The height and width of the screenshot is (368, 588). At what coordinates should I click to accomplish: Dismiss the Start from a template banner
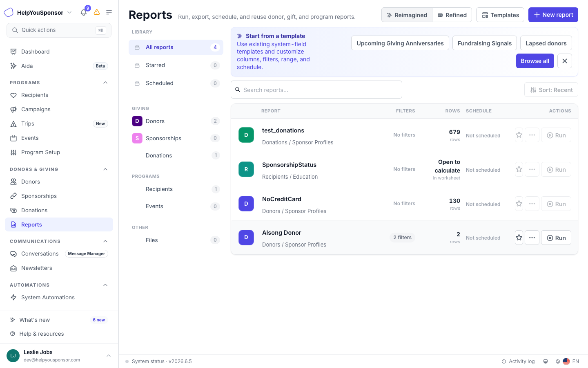click(565, 61)
